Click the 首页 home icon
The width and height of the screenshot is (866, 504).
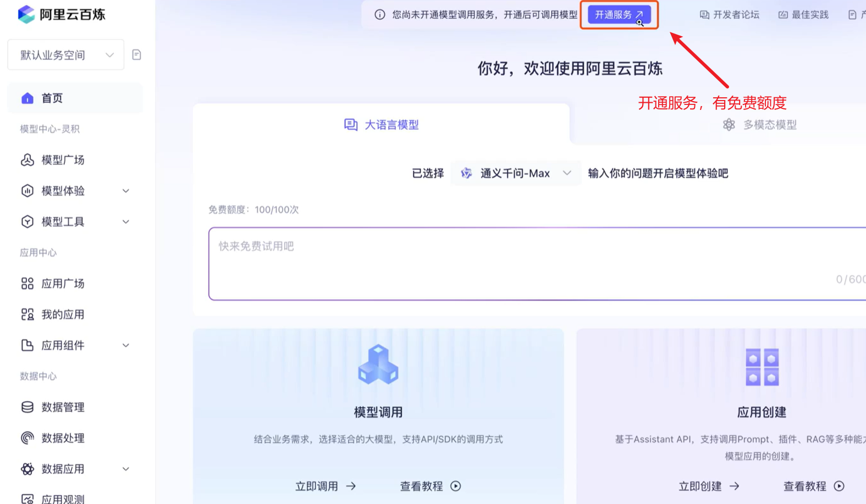tap(27, 98)
